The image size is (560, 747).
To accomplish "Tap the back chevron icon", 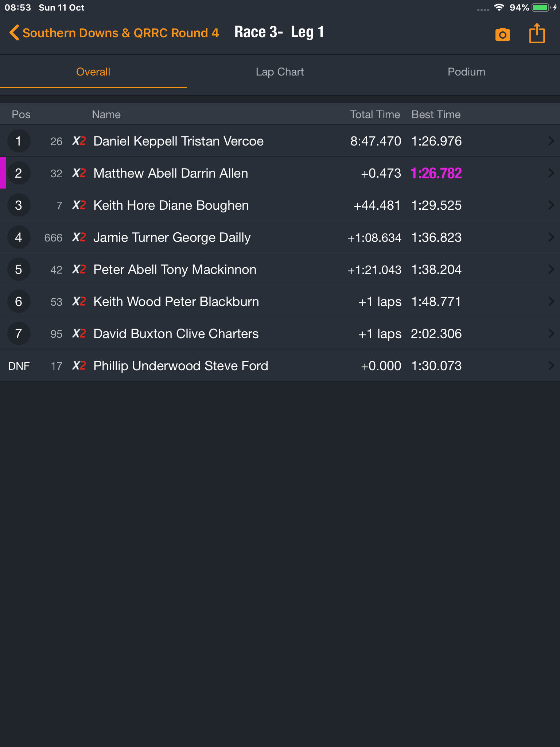I will click(14, 32).
